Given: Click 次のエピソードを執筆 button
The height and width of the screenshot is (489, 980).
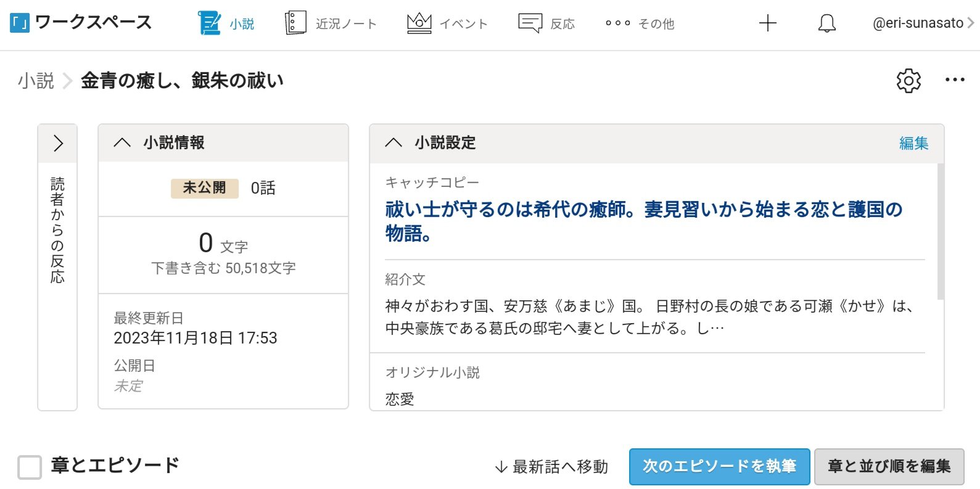Looking at the screenshot, I should point(719,467).
